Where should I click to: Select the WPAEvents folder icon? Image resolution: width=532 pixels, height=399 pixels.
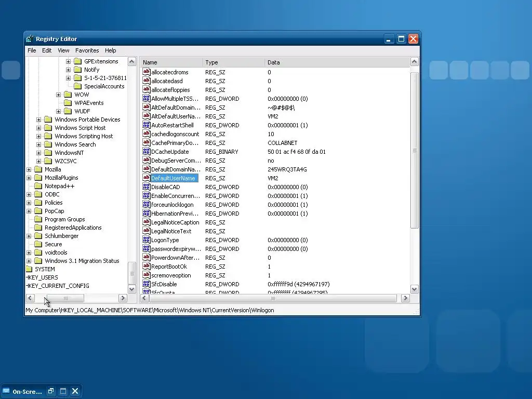(x=68, y=103)
